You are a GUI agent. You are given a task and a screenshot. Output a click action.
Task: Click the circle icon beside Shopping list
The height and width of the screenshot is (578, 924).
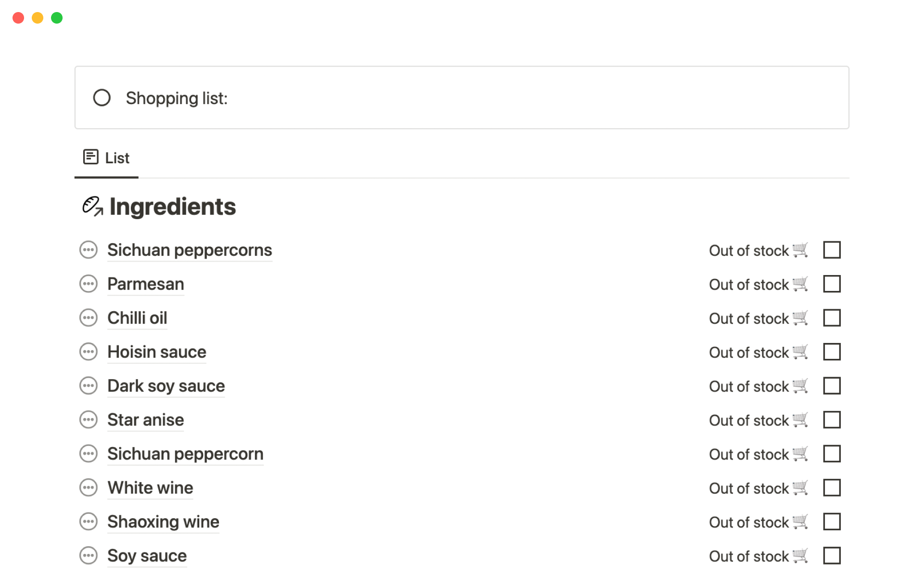click(102, 98)
